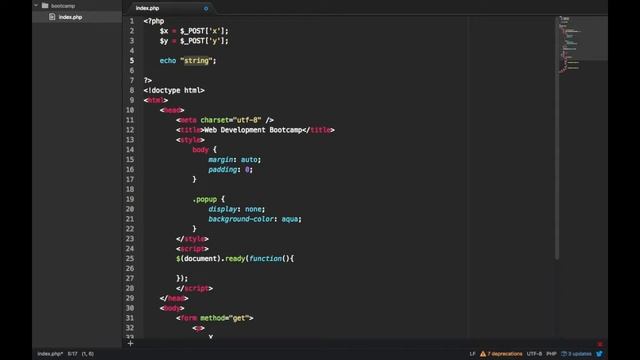Click line number 25 in the gutter
Image resolution: width=640 pixels, height=360 pixels.
click(129, 259)
